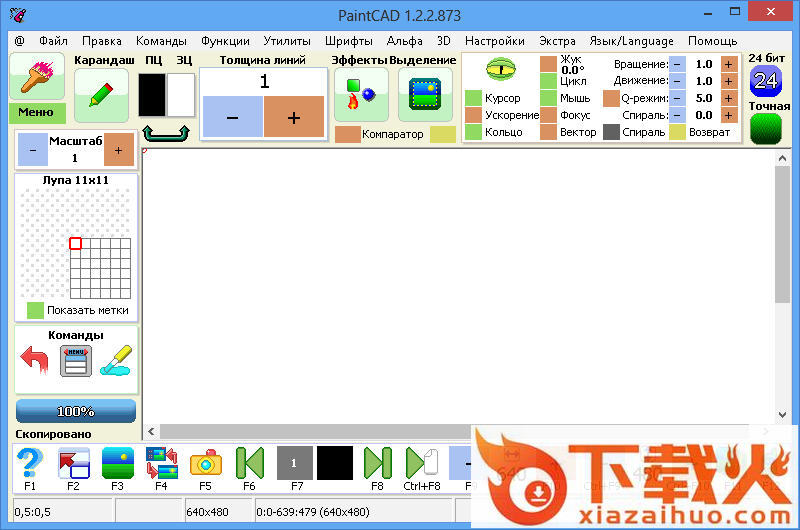Click the F7 frame number 1 box
800x530 pixels.
coord(294,463)
